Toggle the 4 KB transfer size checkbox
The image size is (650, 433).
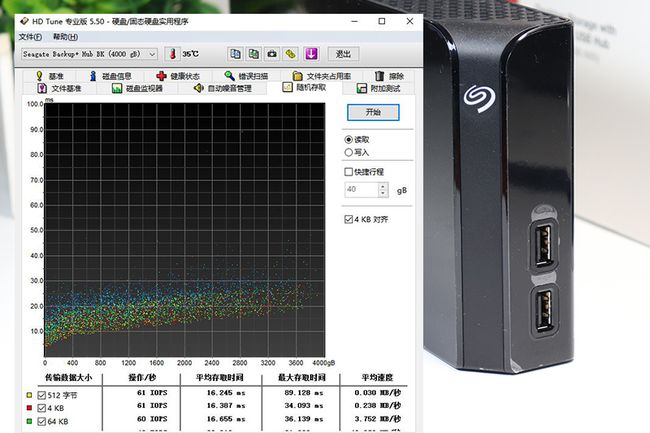coord(41,408)
